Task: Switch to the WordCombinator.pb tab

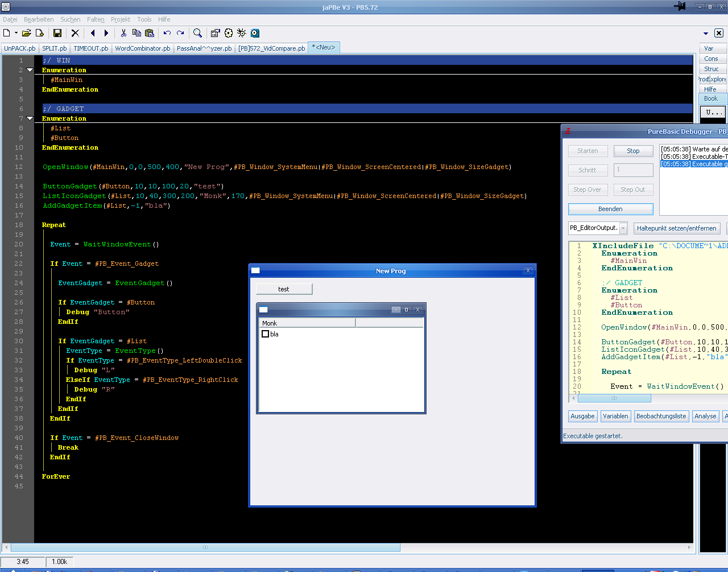Action: [143, 48]
